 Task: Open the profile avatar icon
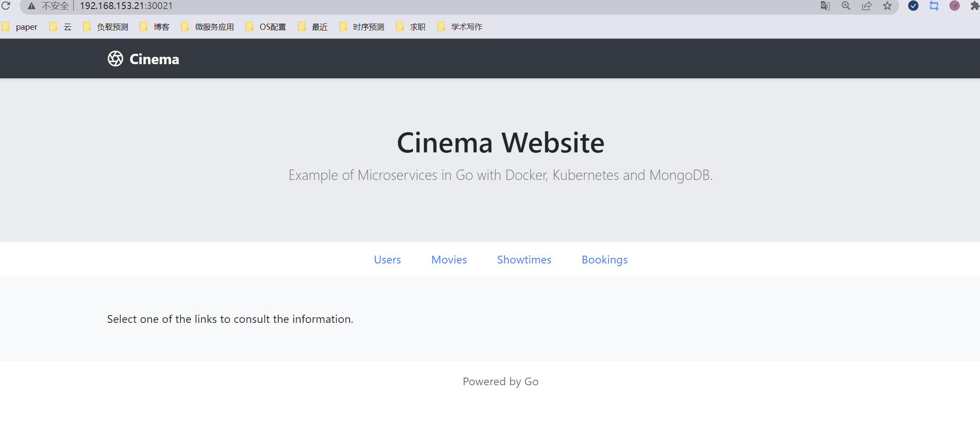coord(955,6)
